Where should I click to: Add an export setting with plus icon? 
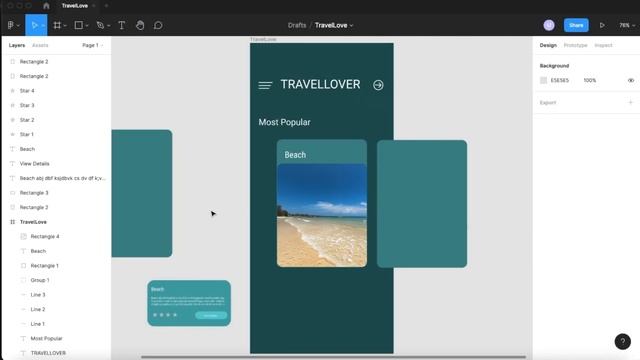pos(630,102)
